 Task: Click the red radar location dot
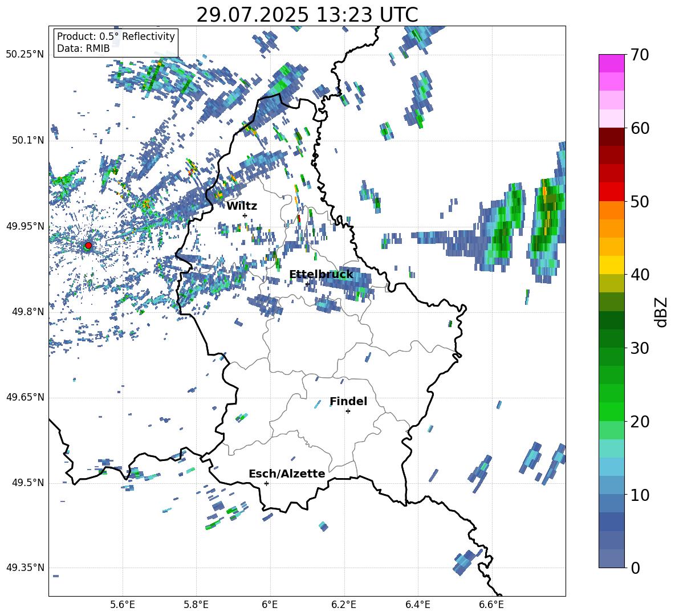[x=88, y=246]
